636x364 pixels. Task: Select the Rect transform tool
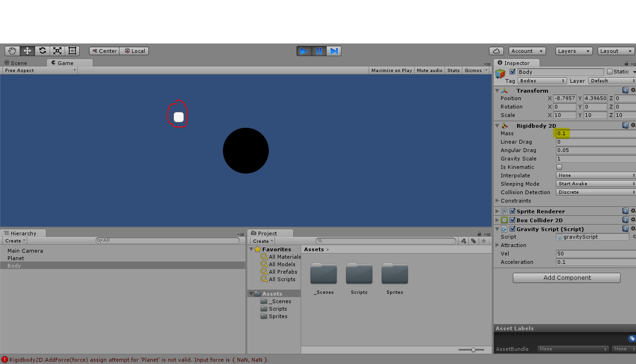72,51
